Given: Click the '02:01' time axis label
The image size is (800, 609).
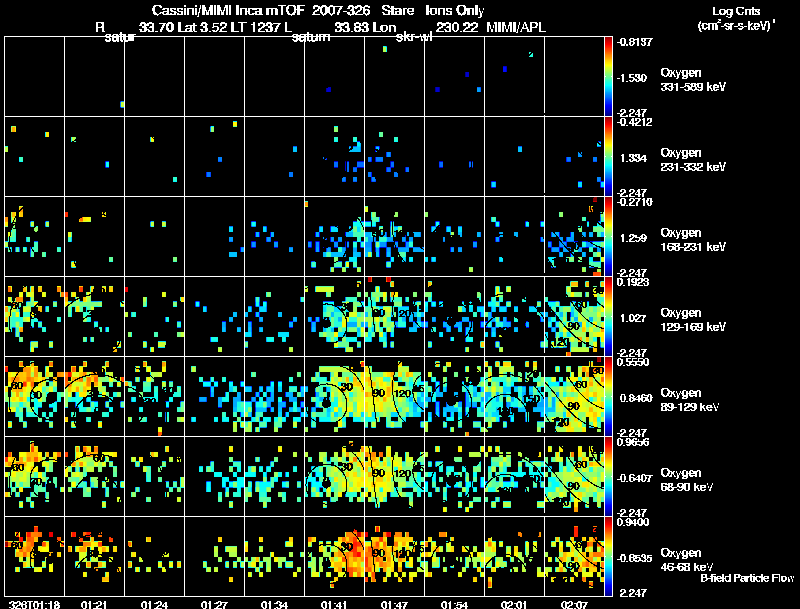Looking at the screenshot, I should 514,604.
